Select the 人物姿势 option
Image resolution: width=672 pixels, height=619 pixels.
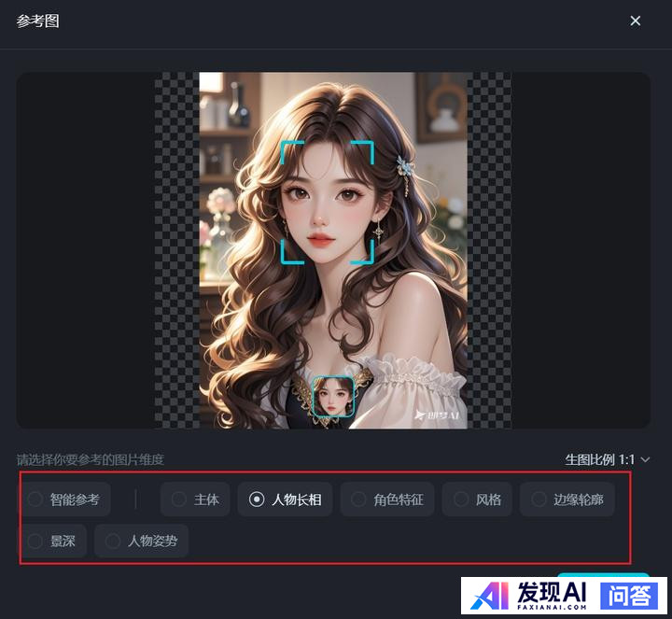pos(141,541)
